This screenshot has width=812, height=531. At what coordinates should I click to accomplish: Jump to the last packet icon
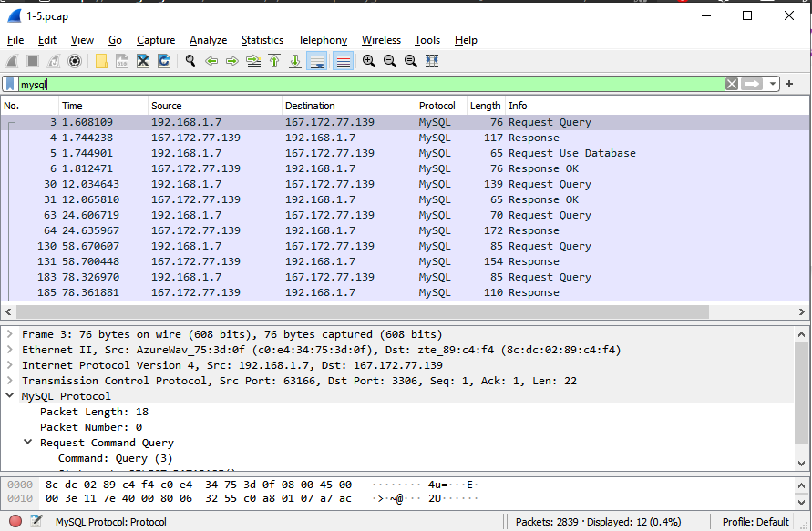click(x=295, y=61)
